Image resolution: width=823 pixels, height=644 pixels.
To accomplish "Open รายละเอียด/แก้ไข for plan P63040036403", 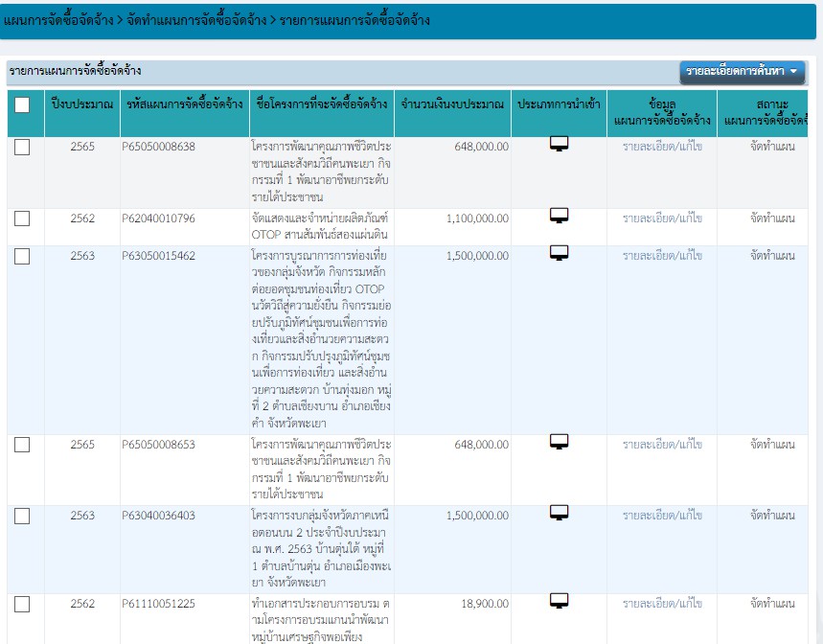I will pos(662,516).
